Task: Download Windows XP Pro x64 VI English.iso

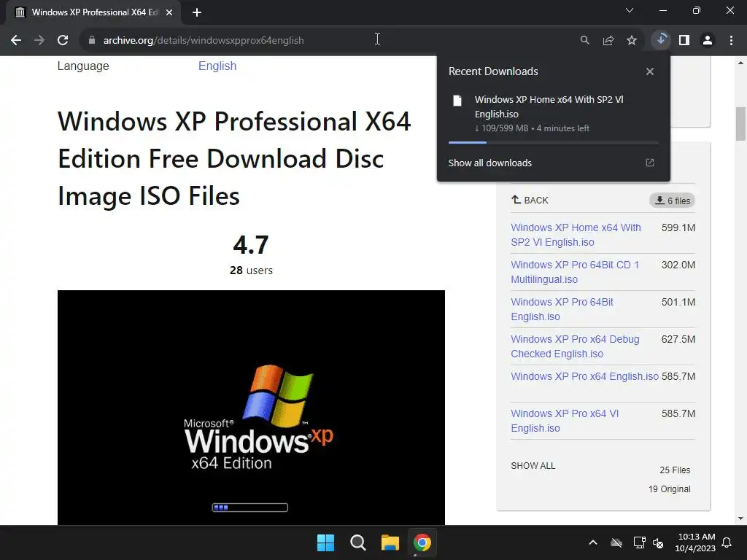Action: click(x=565, y=421)
